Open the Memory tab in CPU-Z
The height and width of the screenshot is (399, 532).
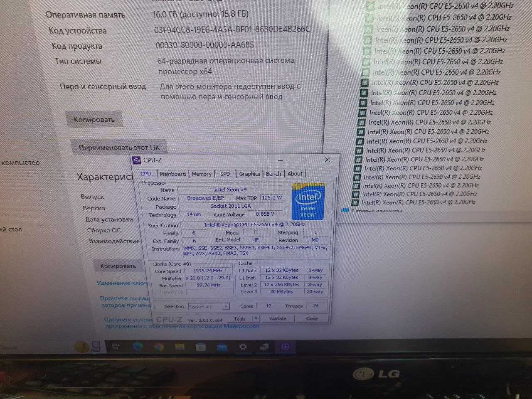click(x=202, y=174)
